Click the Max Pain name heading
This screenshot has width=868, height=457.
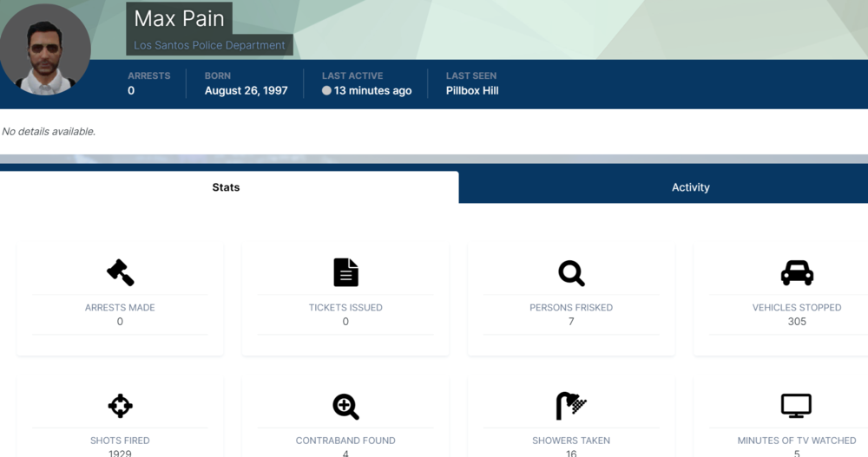(x=179, y=18)
